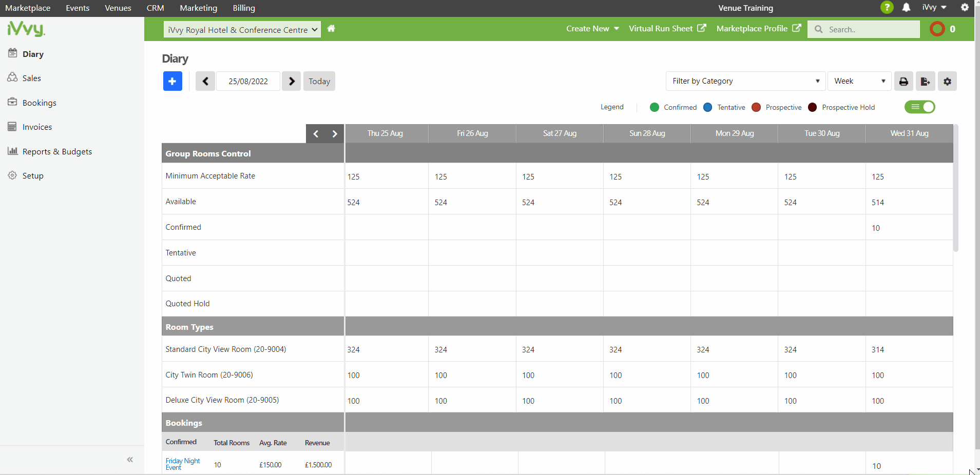
Task: Click the Deluxe City View Room row label
Action: click(222, 400)
